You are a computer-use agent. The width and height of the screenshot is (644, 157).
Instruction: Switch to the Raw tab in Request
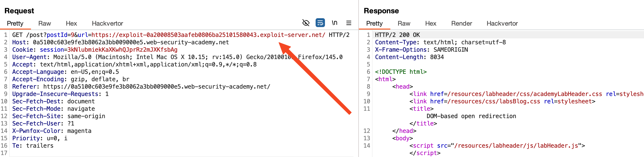(x=44, y=24)
